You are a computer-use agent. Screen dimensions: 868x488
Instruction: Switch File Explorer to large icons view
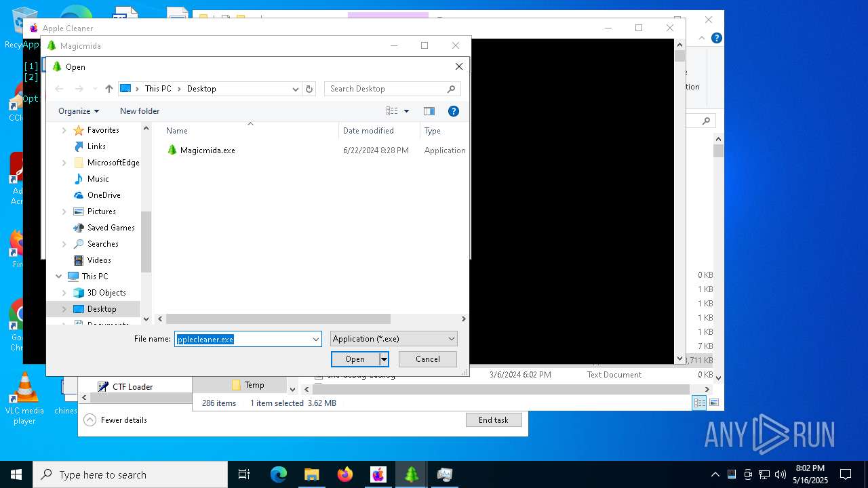click(713, 403)
